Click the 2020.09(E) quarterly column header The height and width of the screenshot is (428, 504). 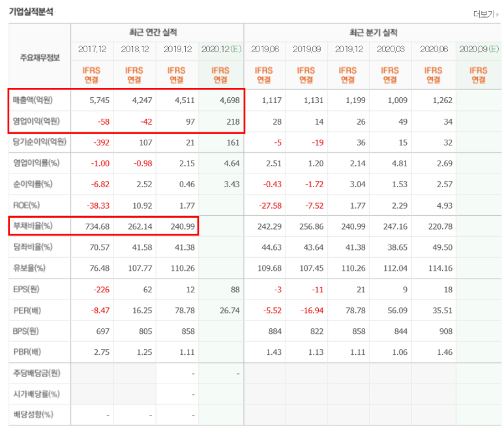click(x=479, y=49)
